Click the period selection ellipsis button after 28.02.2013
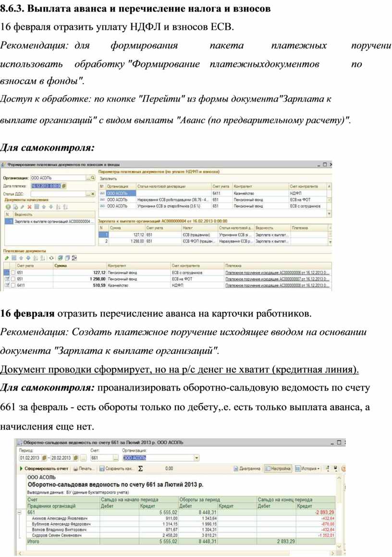 coord(83,458)
